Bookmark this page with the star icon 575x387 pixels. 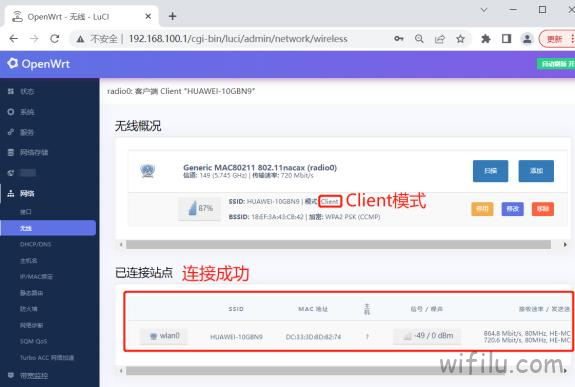point(461,39)
